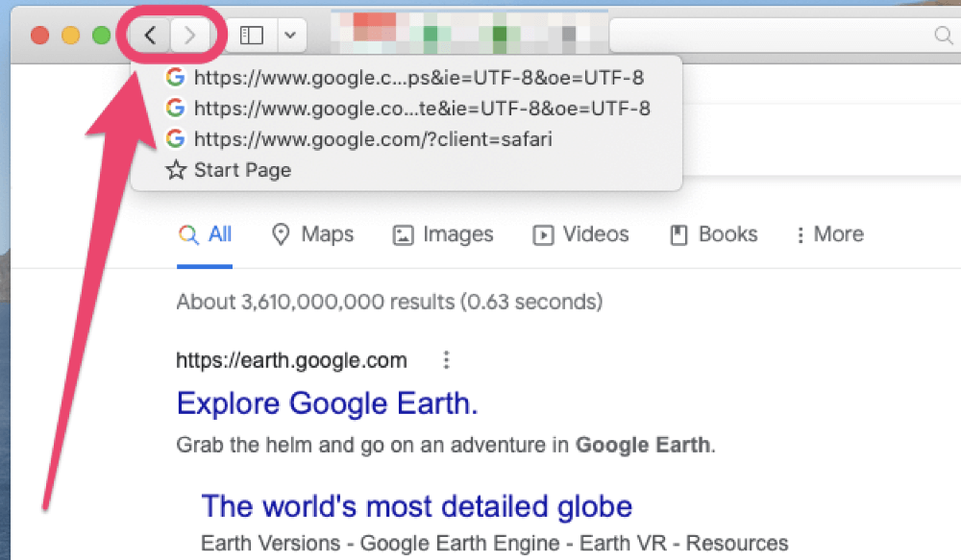Go forward with the forward arrow
Viewport: 961px width, 560px height.
[189, 36]
